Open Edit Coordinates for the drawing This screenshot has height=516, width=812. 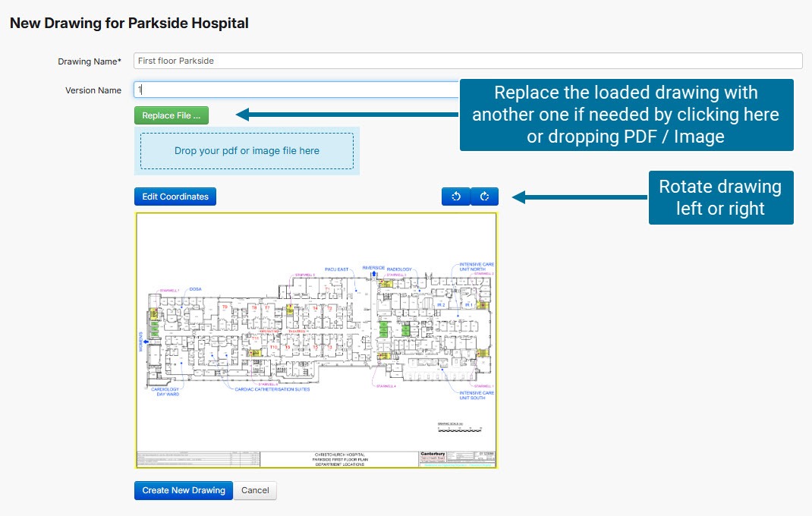[x=175, y=197]
